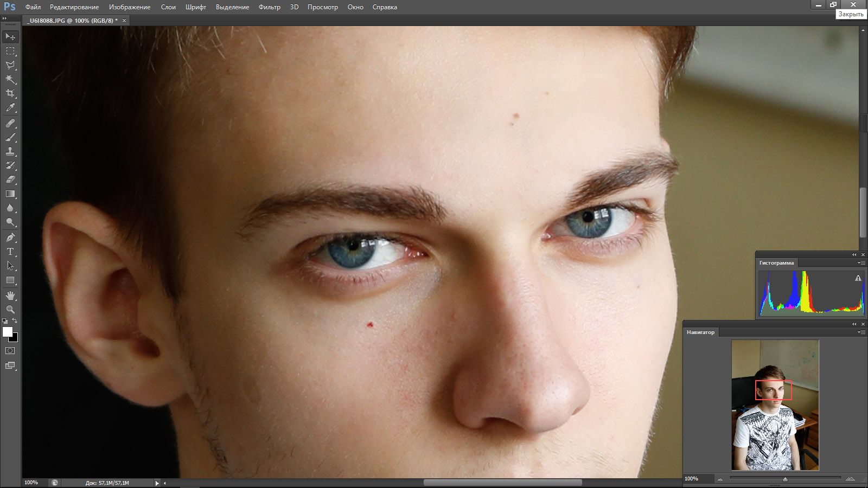The image size is (868, 488).
Task: Click the status bar preview icon
Action: click(54, 483)
